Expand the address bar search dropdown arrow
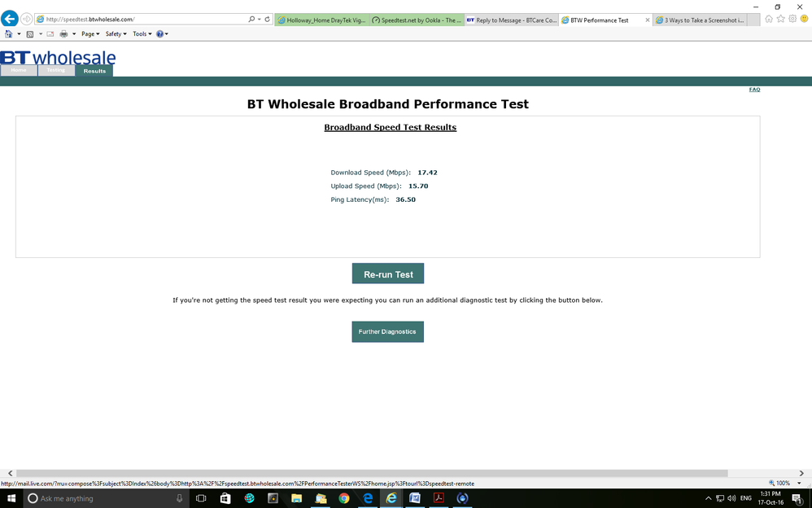The image size is (812, 508). (260, 20)
